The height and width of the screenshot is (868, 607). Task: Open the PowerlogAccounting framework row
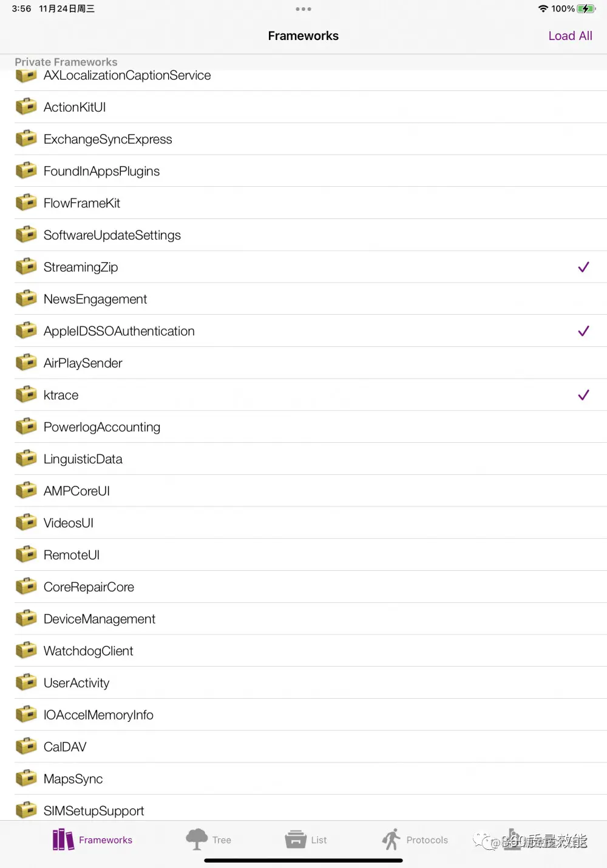pyautogui.click(x=311, y=427)
